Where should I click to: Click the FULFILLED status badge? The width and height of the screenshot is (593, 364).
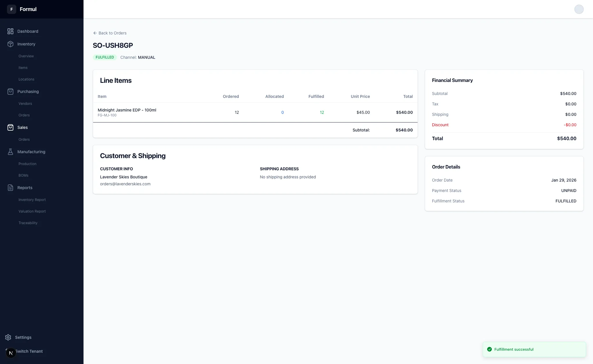coord(105,57)
